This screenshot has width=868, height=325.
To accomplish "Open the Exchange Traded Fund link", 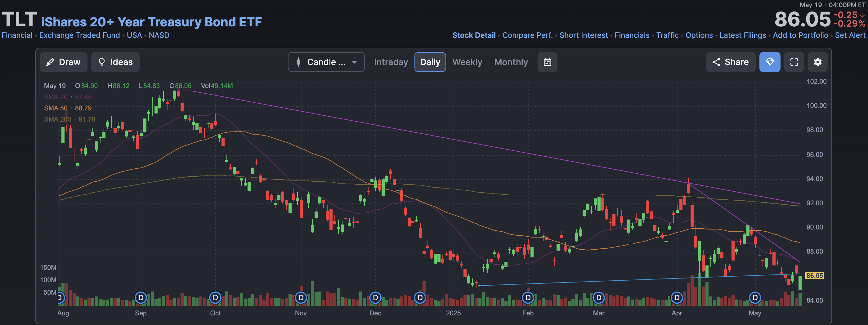I will (x=79, y=35).
